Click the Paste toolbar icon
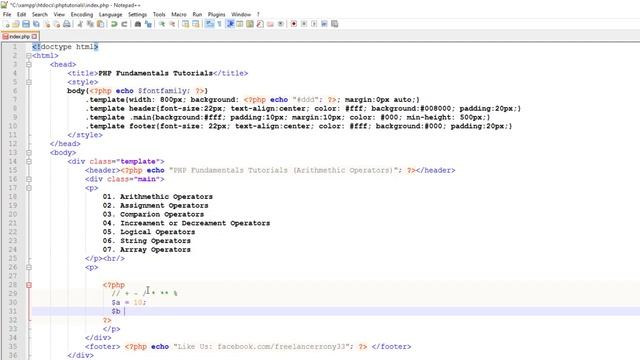Viewport: 640px width, 360px height. pos(100,24)
